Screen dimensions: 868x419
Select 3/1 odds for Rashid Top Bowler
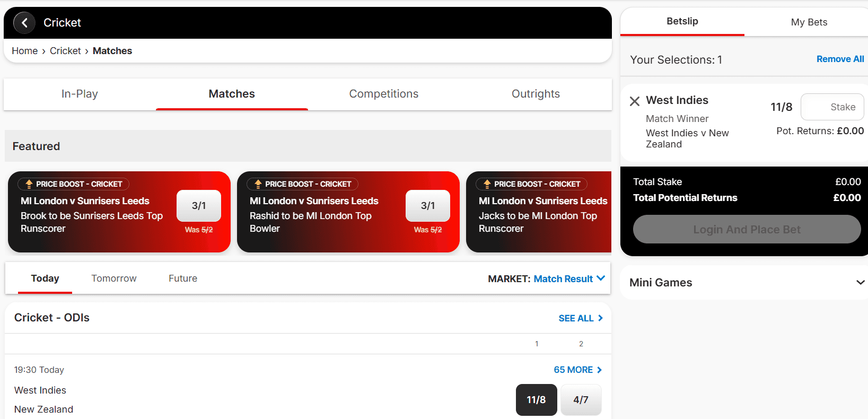coord(428,206)
